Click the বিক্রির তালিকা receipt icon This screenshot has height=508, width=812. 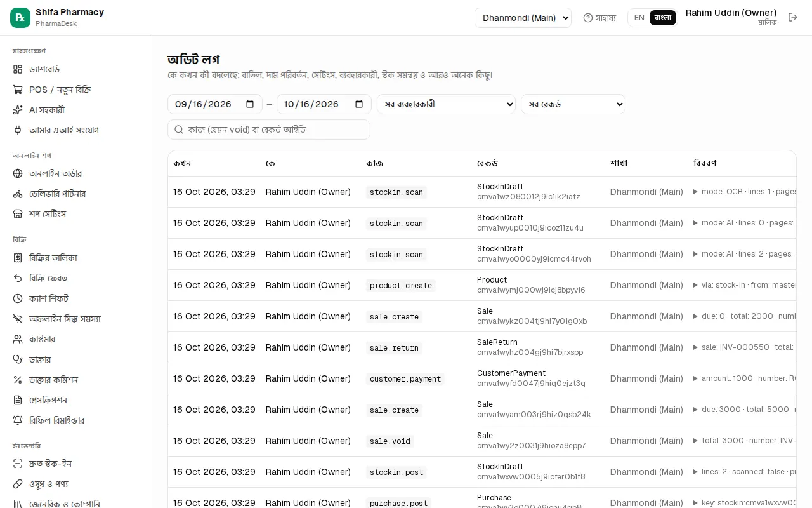point(18,258)
